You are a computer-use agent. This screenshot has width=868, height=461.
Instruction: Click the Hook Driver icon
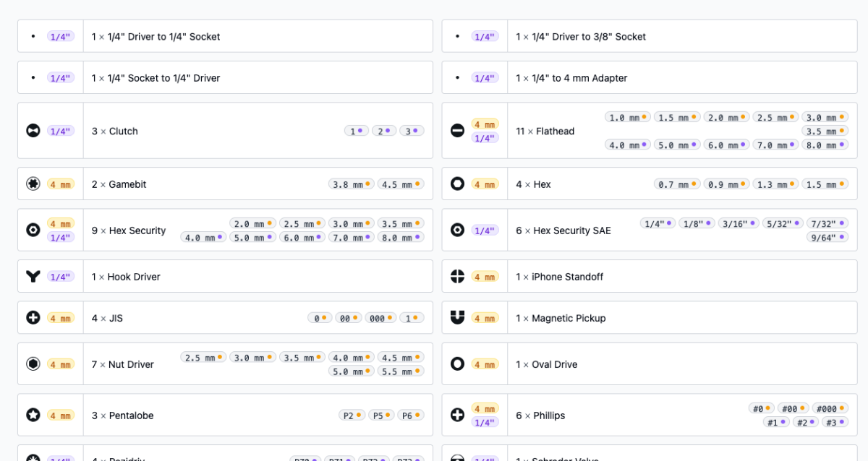coord(33,277)
